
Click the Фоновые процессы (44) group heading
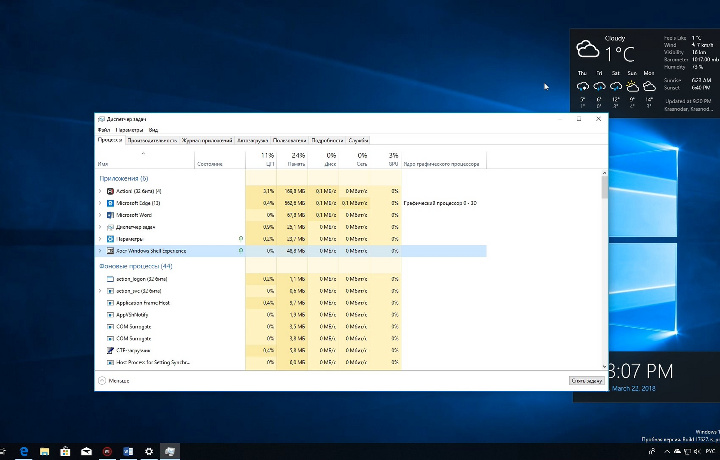click(x=136, y=266)
